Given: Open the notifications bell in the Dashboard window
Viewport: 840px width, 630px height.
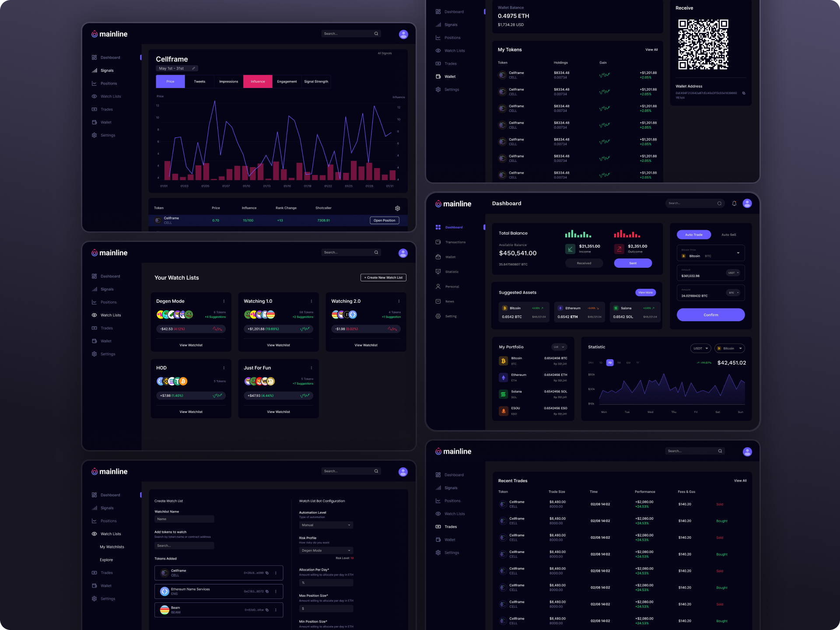Looking at the screenshot, I should [x=734, y=203].
